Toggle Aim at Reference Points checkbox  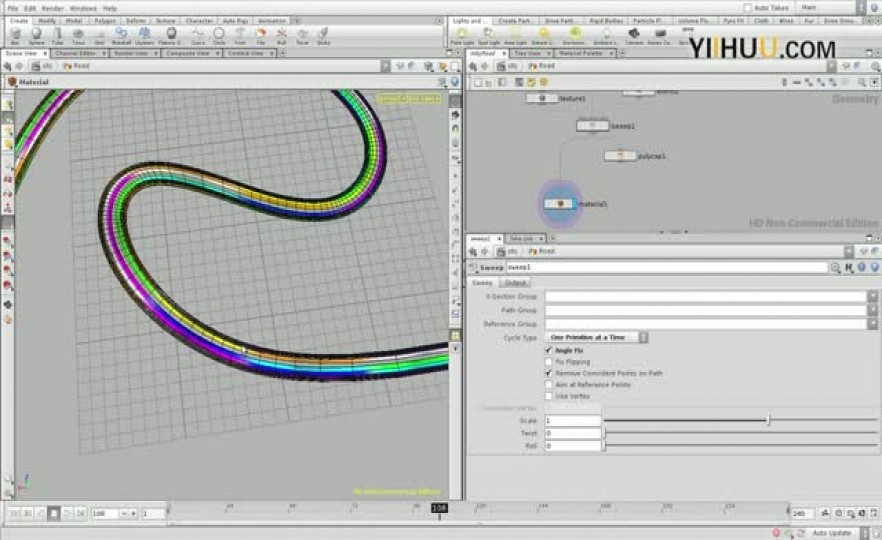(548, 384)
